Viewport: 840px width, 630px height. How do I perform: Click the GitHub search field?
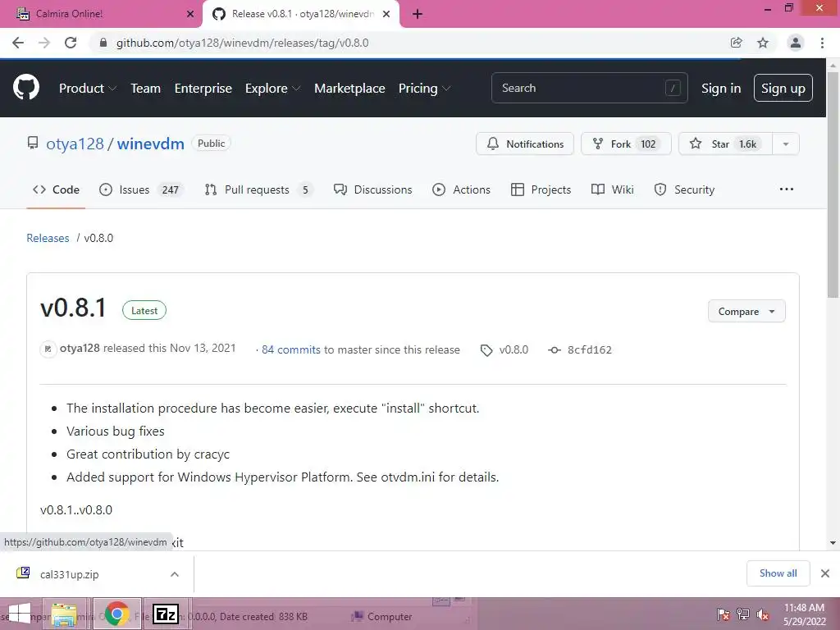point(589,88)
